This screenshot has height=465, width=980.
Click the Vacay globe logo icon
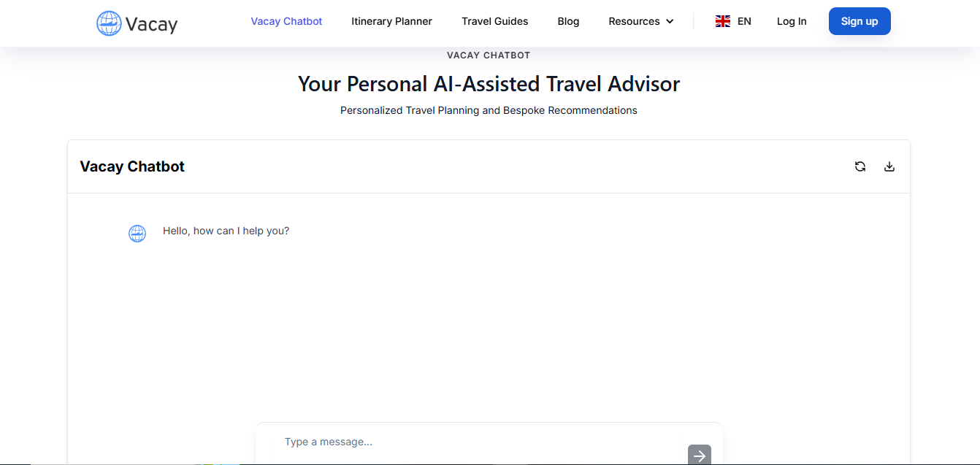pyautogui.click(x=109, y=23)
